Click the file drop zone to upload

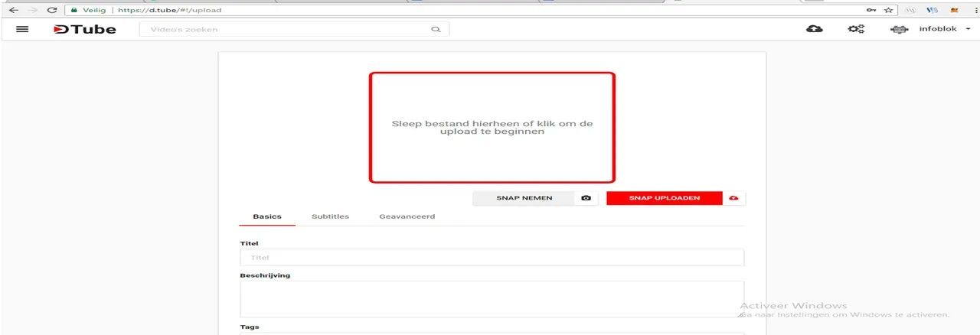pyautogui.click(x=492, y=128)
